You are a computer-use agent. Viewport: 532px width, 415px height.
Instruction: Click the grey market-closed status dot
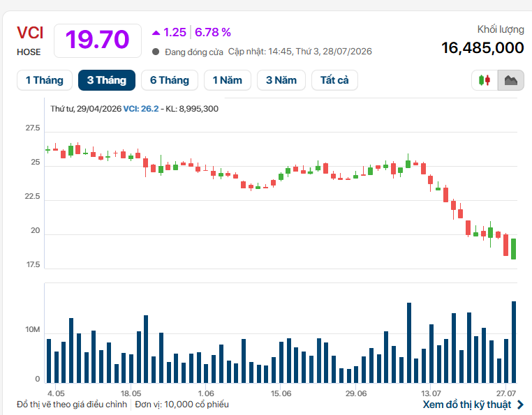click(156, 52)
